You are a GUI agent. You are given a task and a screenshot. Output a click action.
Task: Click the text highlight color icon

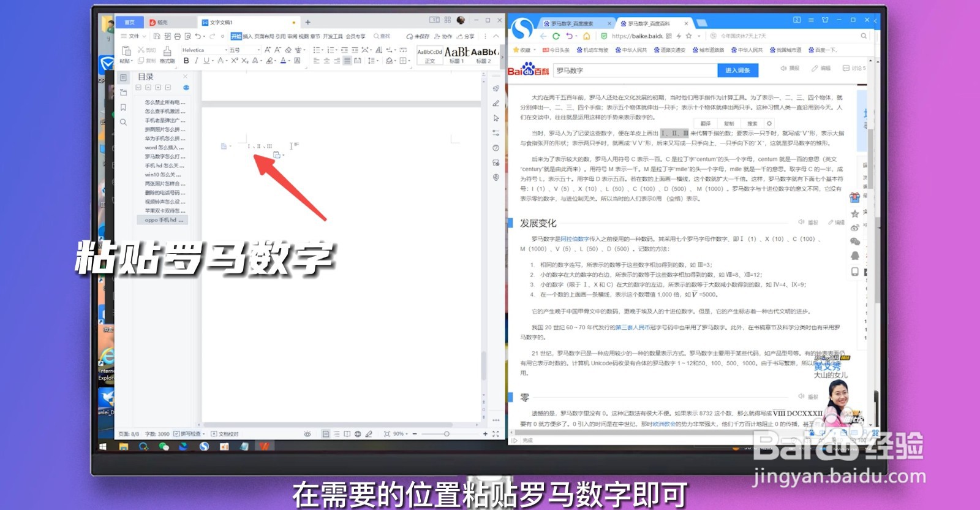(x=269, y=61)
